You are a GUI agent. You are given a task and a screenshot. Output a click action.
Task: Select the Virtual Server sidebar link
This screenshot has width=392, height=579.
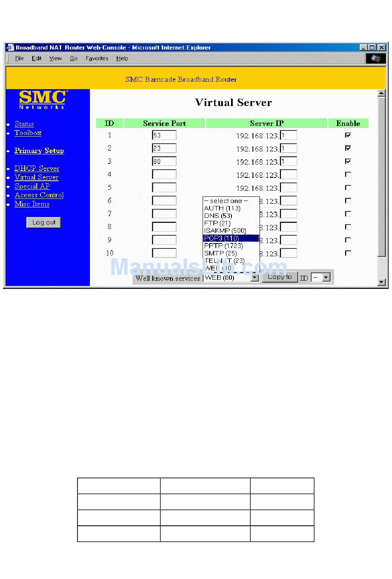(x=36, y=177)
